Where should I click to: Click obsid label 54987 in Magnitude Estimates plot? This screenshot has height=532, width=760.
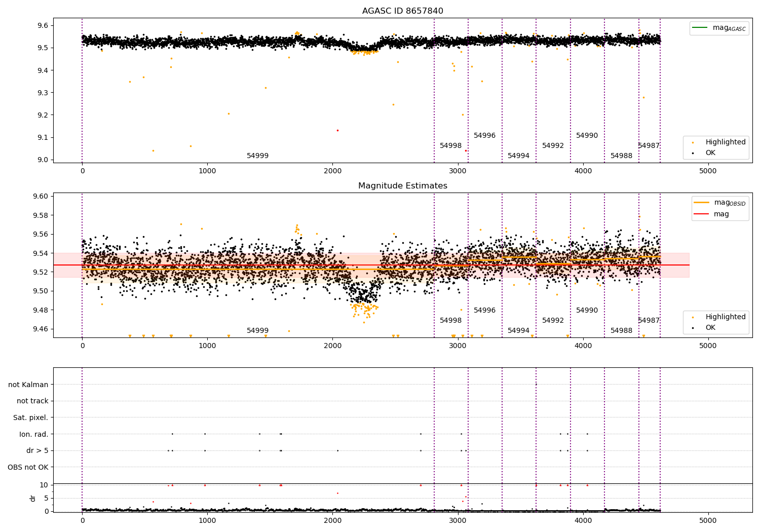[x=649, y=320]
